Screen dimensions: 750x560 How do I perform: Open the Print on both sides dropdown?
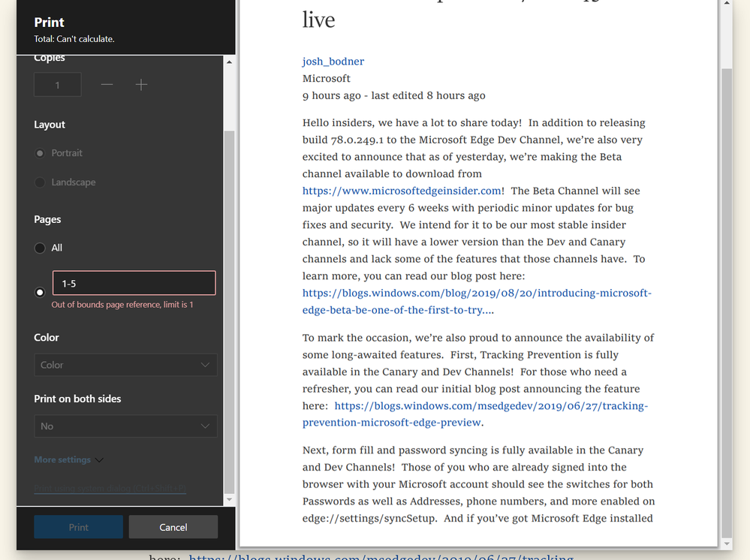click(x=125, y=426)
